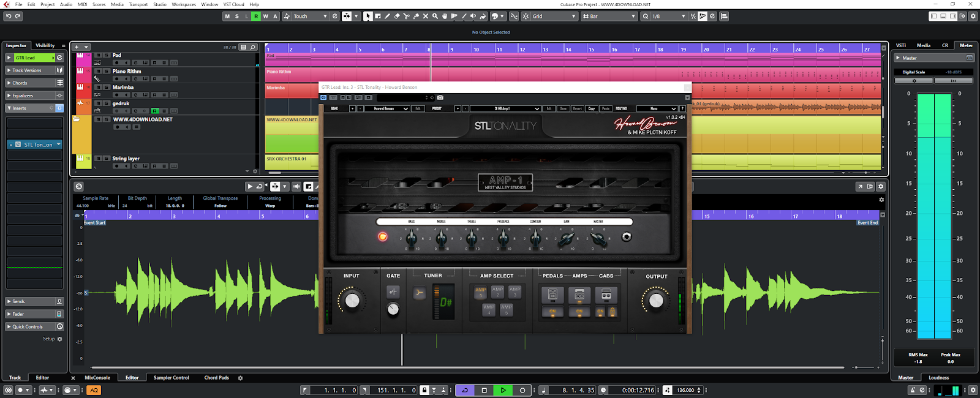Select AMP 3 in Amp Select
This screenshot has width=980, height=398.
pyautogui.click(x=515, y=291)
